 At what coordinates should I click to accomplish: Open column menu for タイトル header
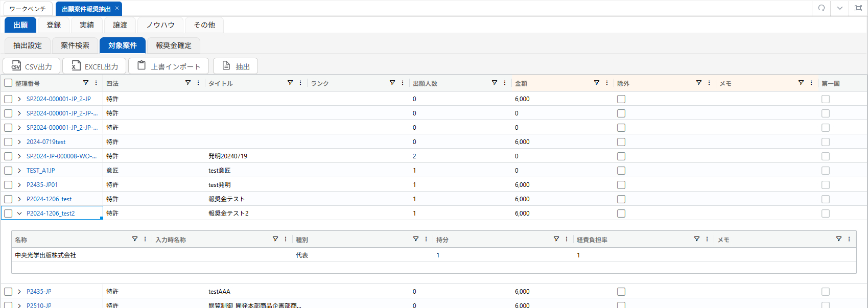[x=300, y=83]
